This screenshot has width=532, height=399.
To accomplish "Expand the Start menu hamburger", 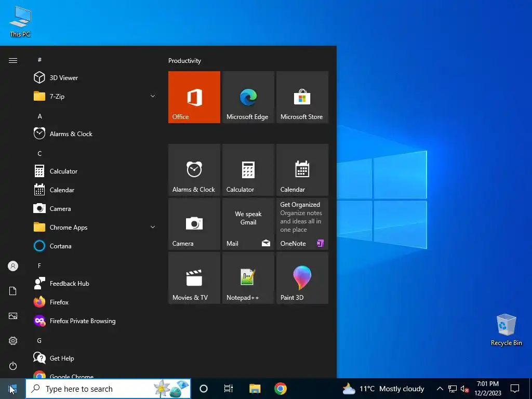I will click(x=13, y=60).
